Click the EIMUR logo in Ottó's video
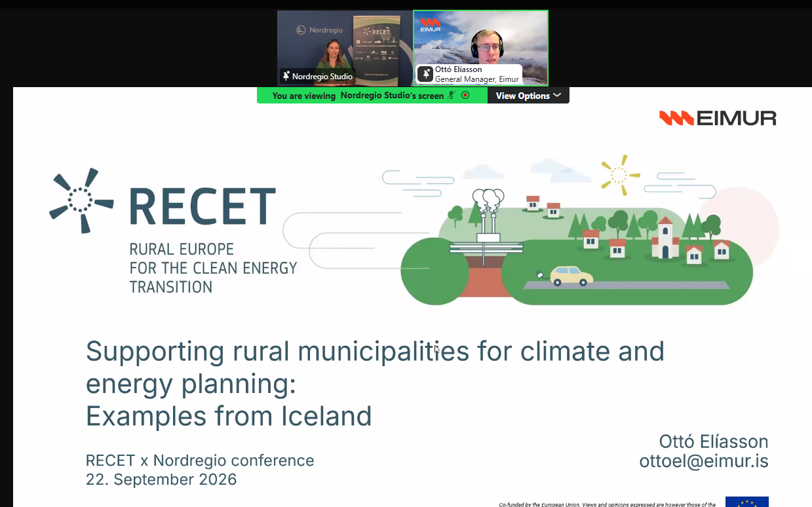 pos(430,24)
